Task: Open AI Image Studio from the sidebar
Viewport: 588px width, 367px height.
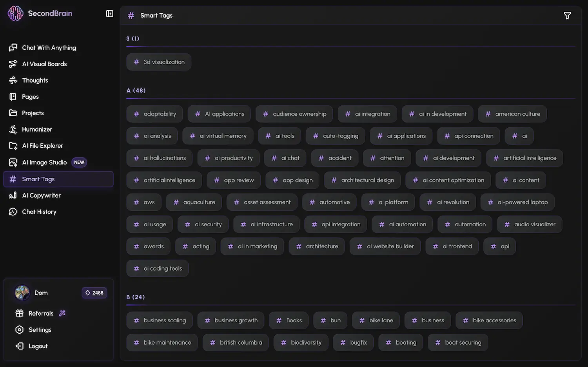Action: coord(44,162)
